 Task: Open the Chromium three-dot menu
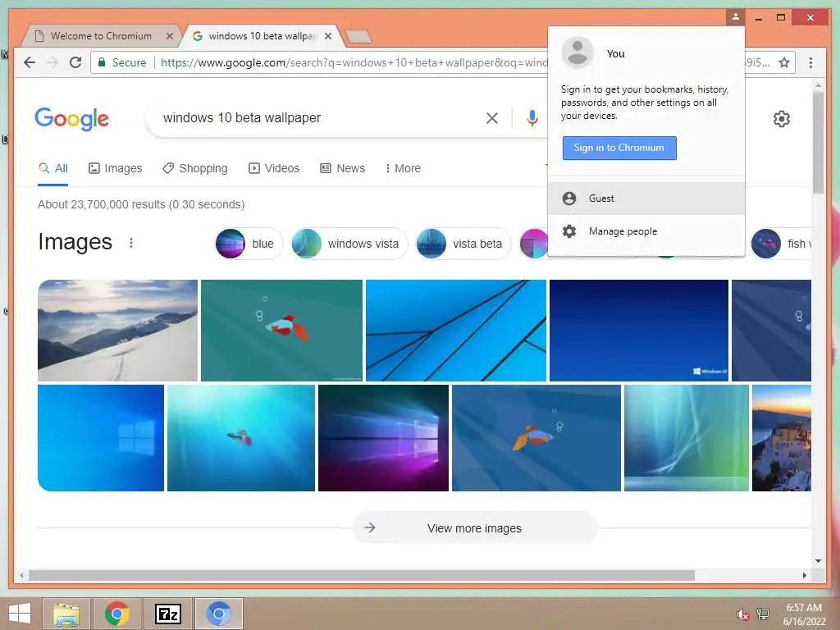[x=810, y=62]
